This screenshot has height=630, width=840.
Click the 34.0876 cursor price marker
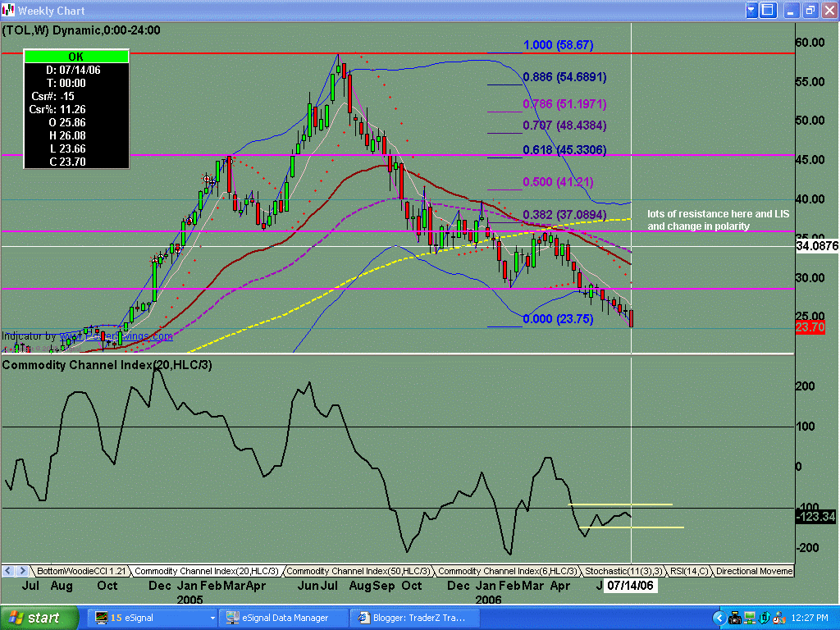[x=817, y=246]
